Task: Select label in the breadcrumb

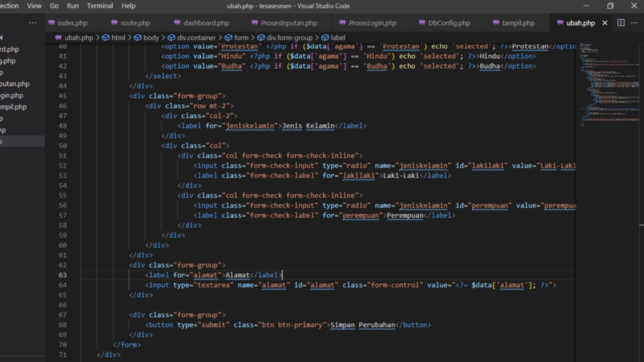Action: [337, 38]
